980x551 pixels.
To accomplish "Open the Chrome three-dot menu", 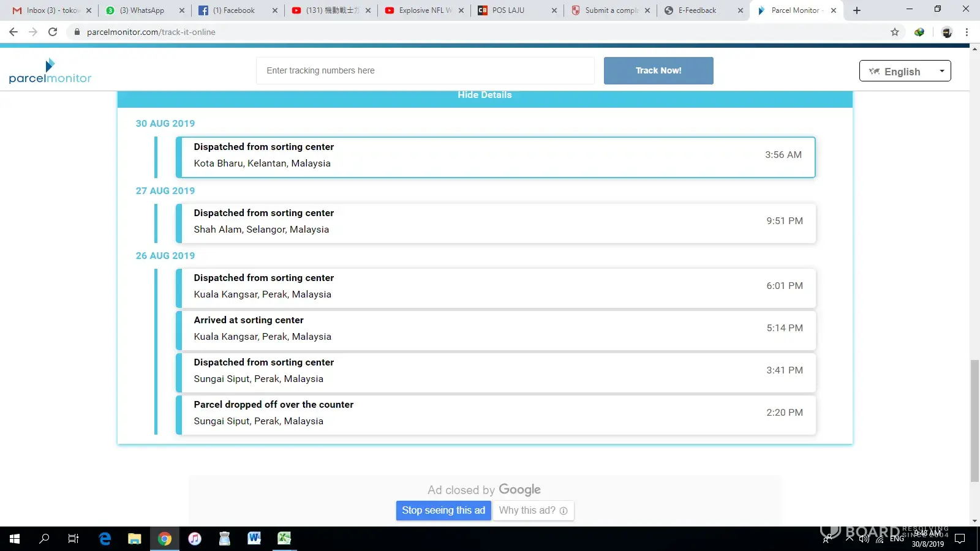I will 967,32.
